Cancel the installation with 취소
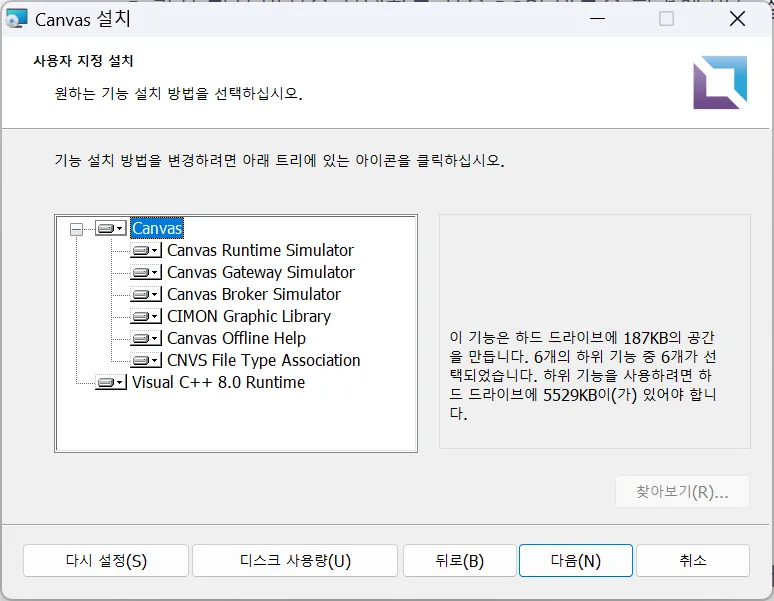Viewport: 774px width, 601px height. (692, 561)
